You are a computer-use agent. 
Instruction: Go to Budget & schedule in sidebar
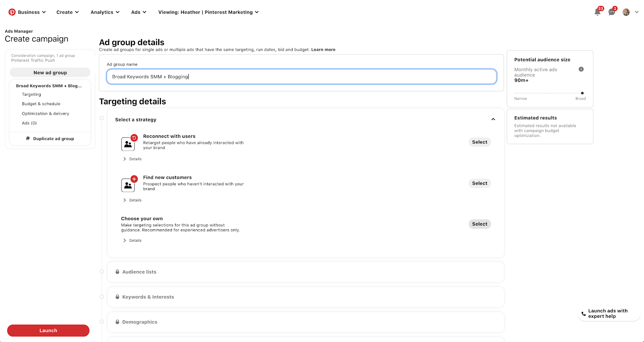(x=41, y=104)
